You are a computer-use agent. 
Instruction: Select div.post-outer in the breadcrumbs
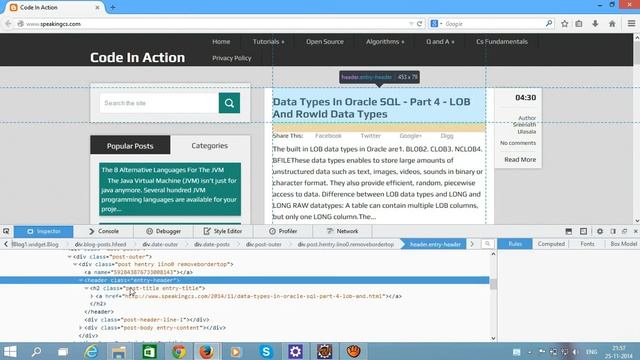pyautogui.click(x=264, y=244)
